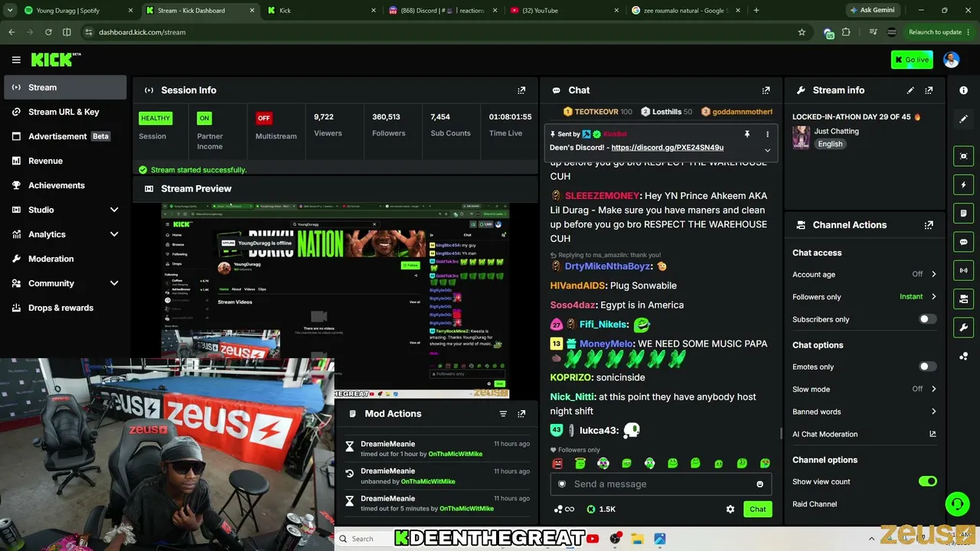Click the YouTube icon in taskbar
The width and height of the screenshot is (980, 551).
[593, 539]
